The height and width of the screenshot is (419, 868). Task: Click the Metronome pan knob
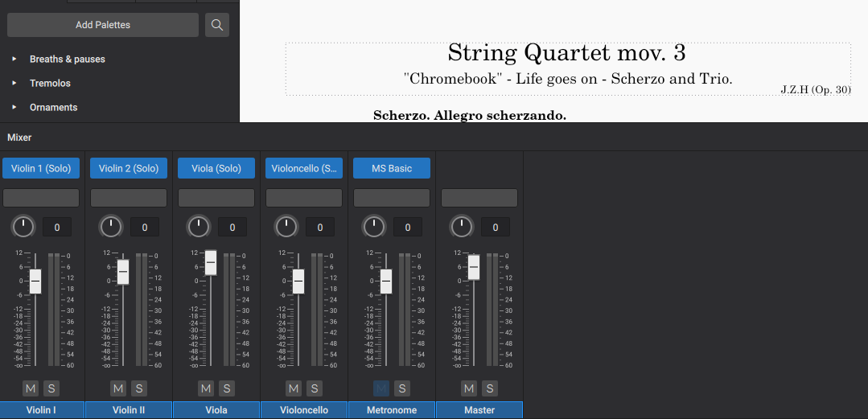[x=374, y=227]
